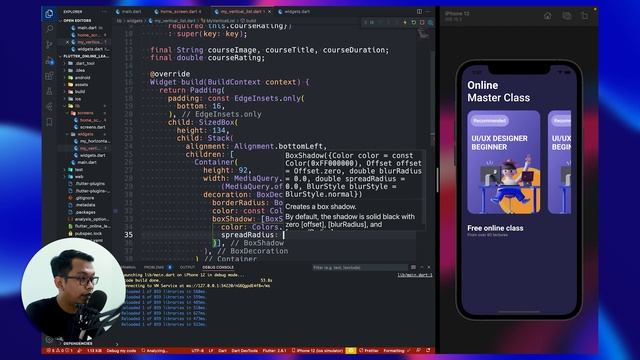Select the Debug Console panel tab
Screen dimensions: 640x360
click(218, 267)
